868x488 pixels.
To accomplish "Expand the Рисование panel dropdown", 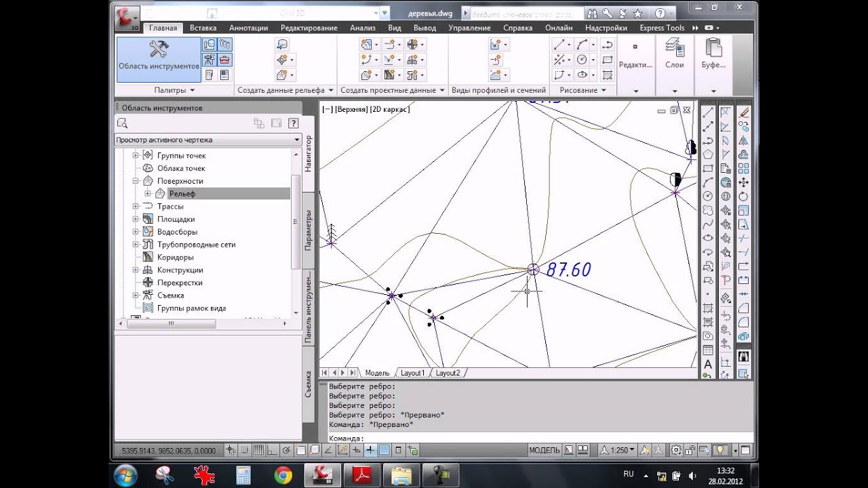I will coord(583,90).
